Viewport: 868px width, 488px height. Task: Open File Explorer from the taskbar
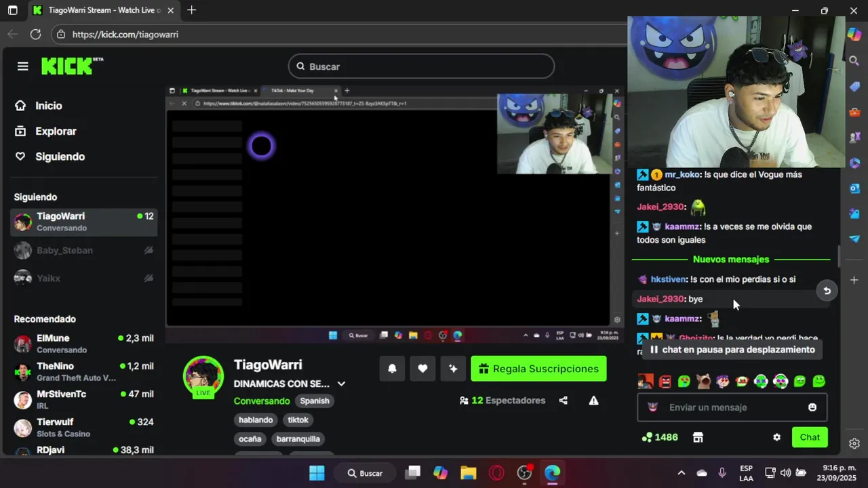(469, 473)
